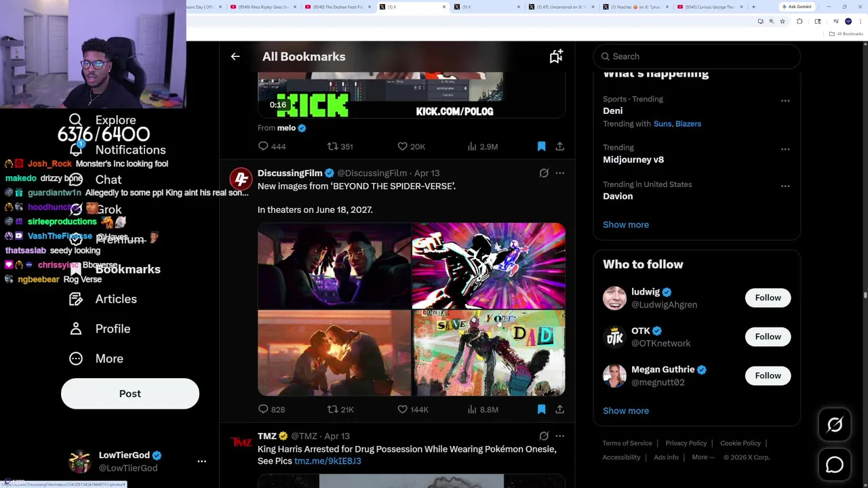The width and height of the screenshot is (868, 488).
Task: Open a new browser tab with plus
Action: (x=753, y=7)
